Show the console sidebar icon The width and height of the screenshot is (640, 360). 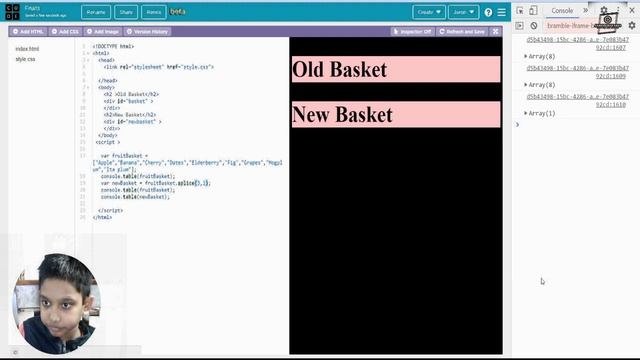coord(520,26)
